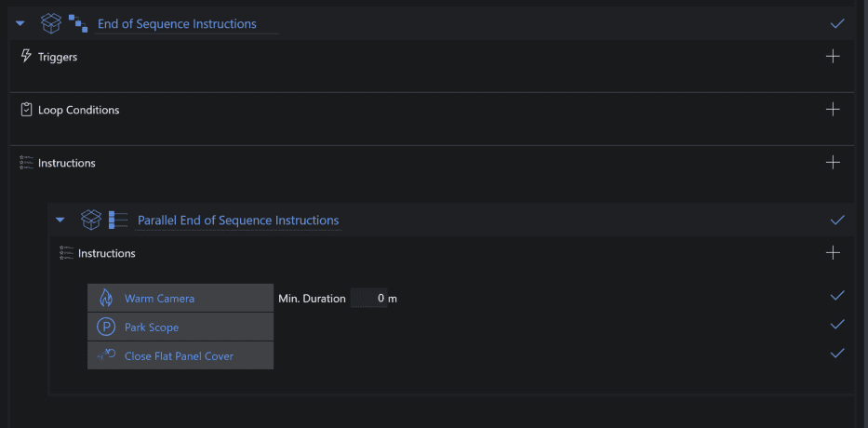The height and width of the screenshot is (428, 868).
Task: Collapse the End of Sequence Instructions section
Action: [x=20, y=24]
